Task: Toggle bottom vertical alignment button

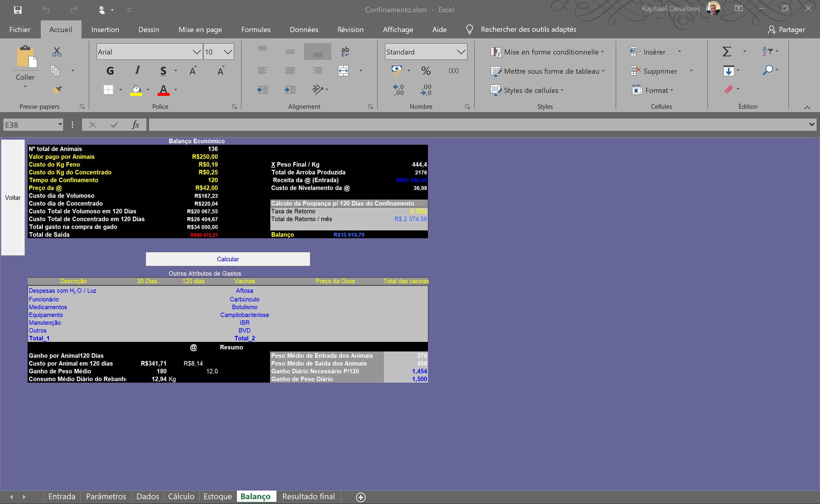Action: 318,52
